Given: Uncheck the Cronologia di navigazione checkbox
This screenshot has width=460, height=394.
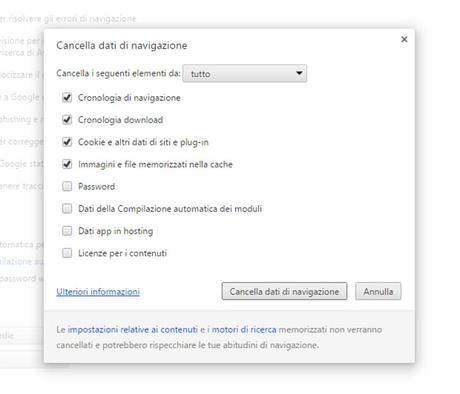Looking at the screenshot, I should click(67, 98).
